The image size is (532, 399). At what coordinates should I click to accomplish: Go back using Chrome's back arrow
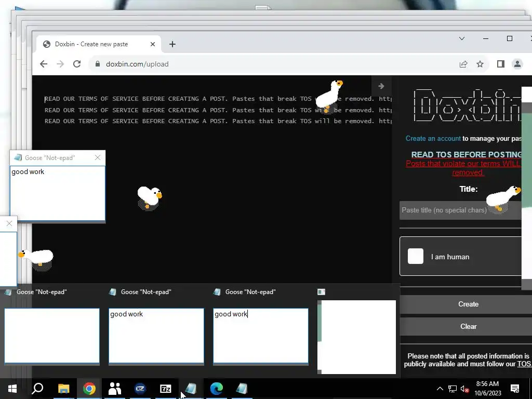coord(44,64)
